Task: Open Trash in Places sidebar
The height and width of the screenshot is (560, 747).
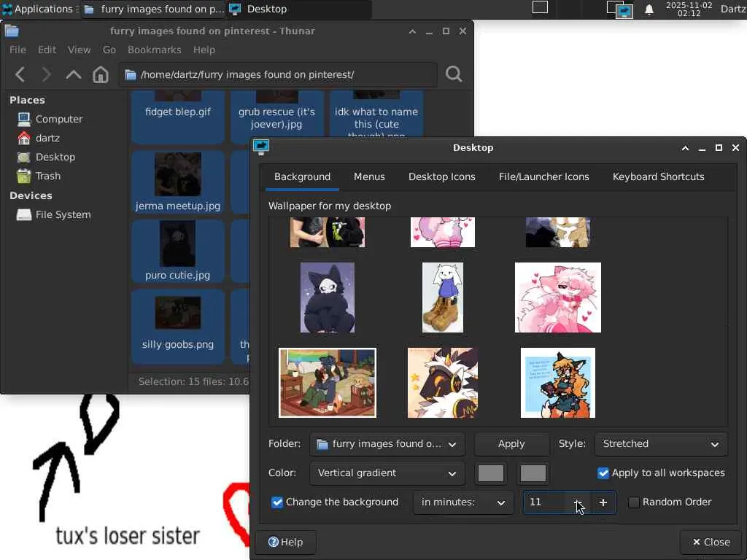Action: click(x=39, y=176)
